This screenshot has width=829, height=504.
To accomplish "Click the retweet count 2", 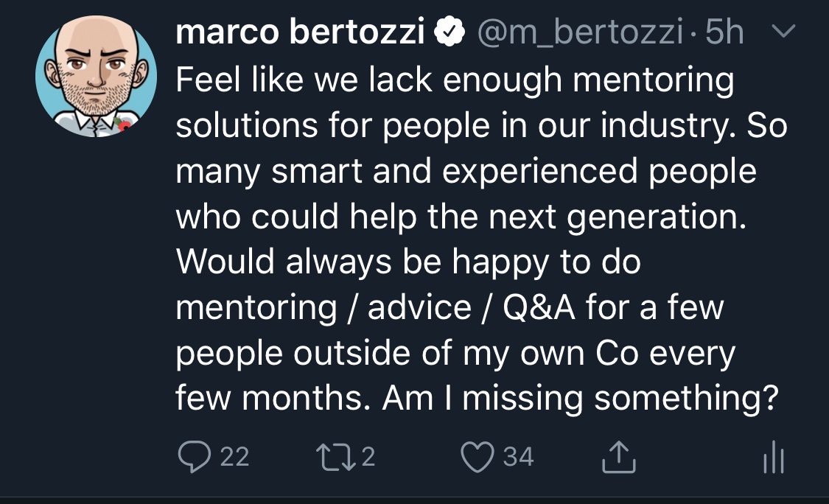I will tap(368, 457).
